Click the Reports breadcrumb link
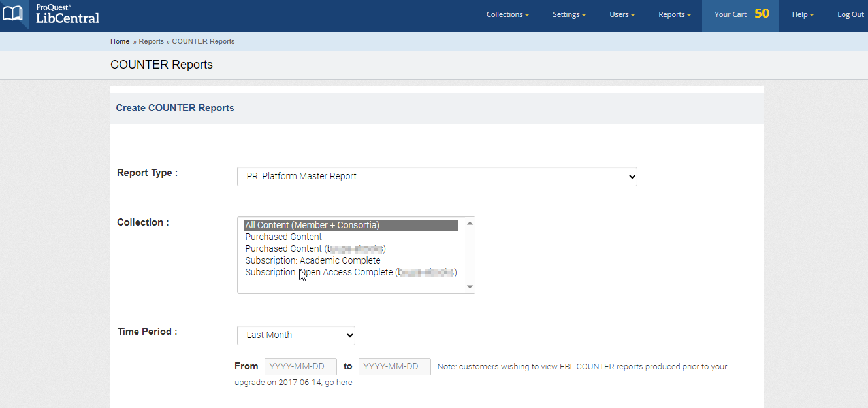Screen dimensions: 868x408 152,41
